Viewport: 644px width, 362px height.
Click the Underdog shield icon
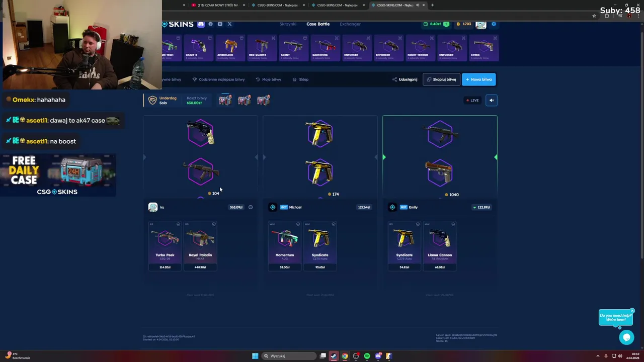coord(152,100)
